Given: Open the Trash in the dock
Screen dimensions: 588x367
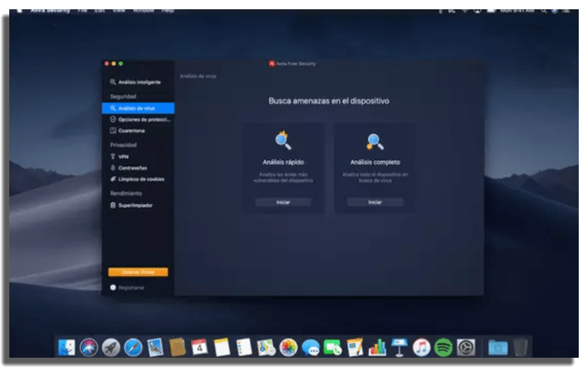Looking at the screenshot, I should (520, 348).
